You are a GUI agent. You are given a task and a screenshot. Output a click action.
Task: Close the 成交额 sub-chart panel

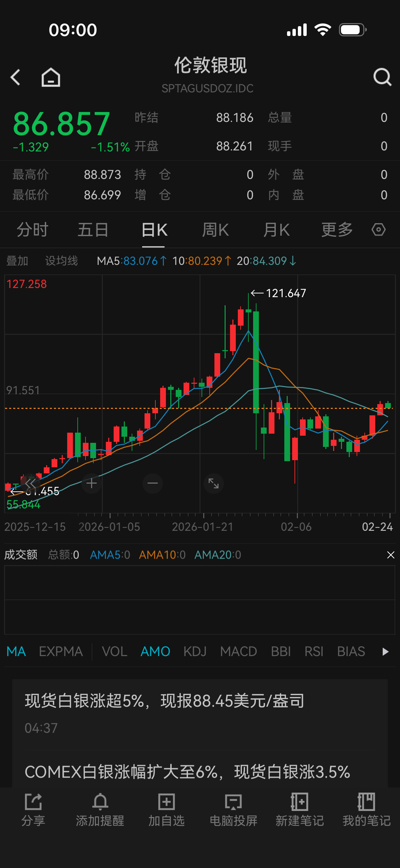[391, 555]
